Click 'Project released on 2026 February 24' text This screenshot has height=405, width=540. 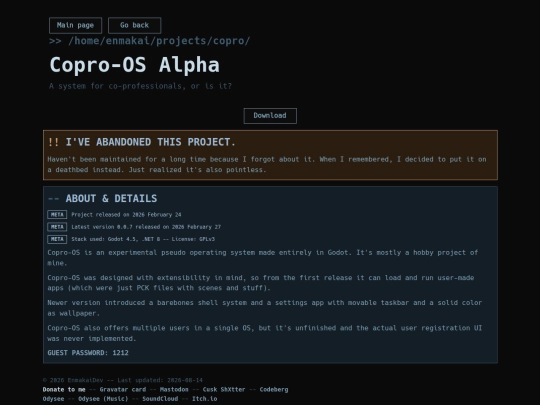point(126,215)
